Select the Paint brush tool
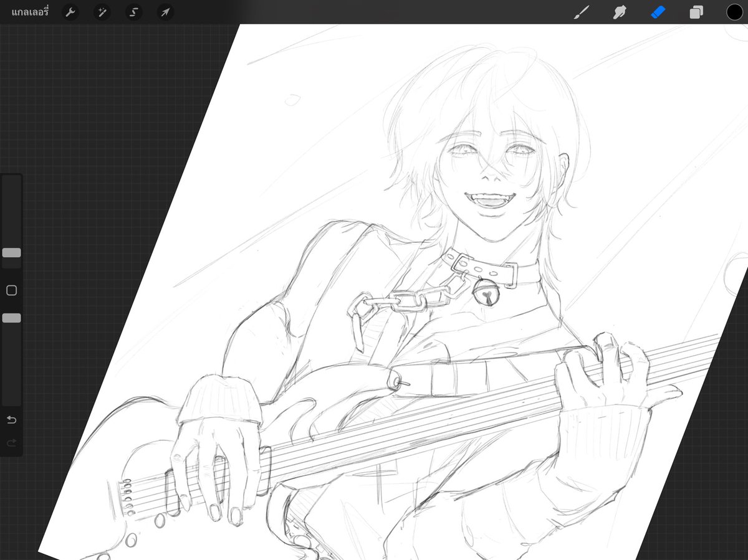 pos(581,12)
